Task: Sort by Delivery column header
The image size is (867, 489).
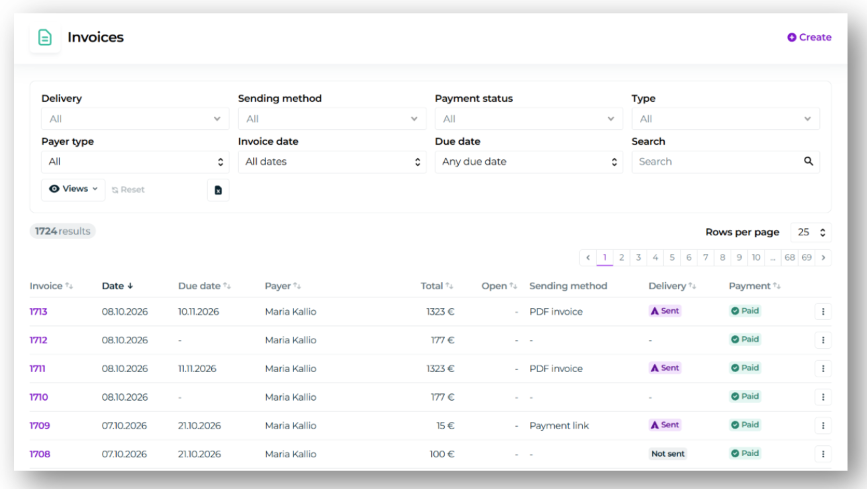Action: (x=672, y=286)
